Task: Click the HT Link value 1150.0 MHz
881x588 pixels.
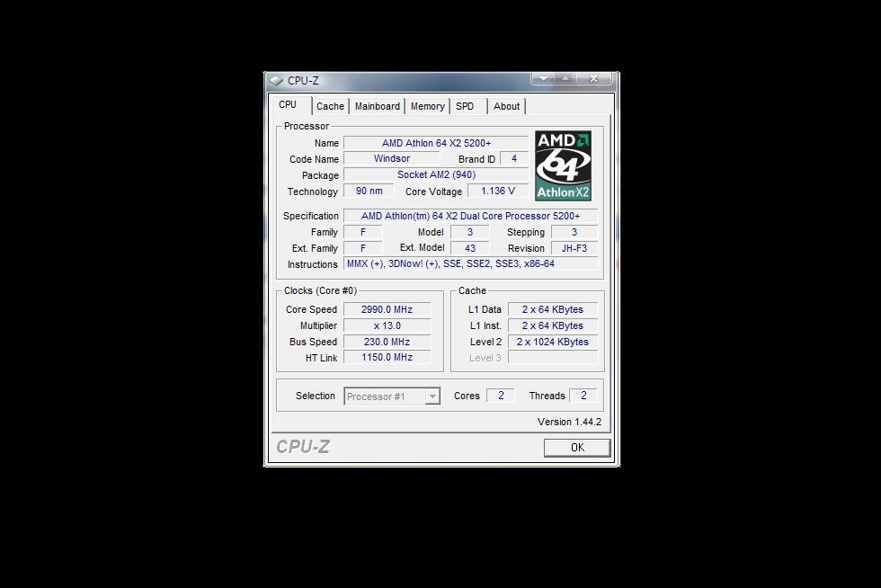Action: point(387,358)
